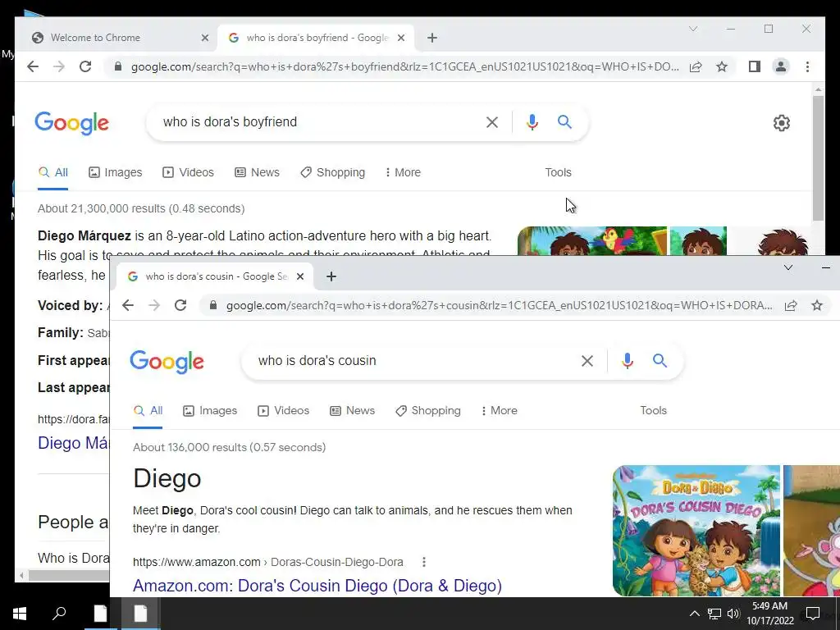
Task: Go back in the cousin search window
Action: 127,305
